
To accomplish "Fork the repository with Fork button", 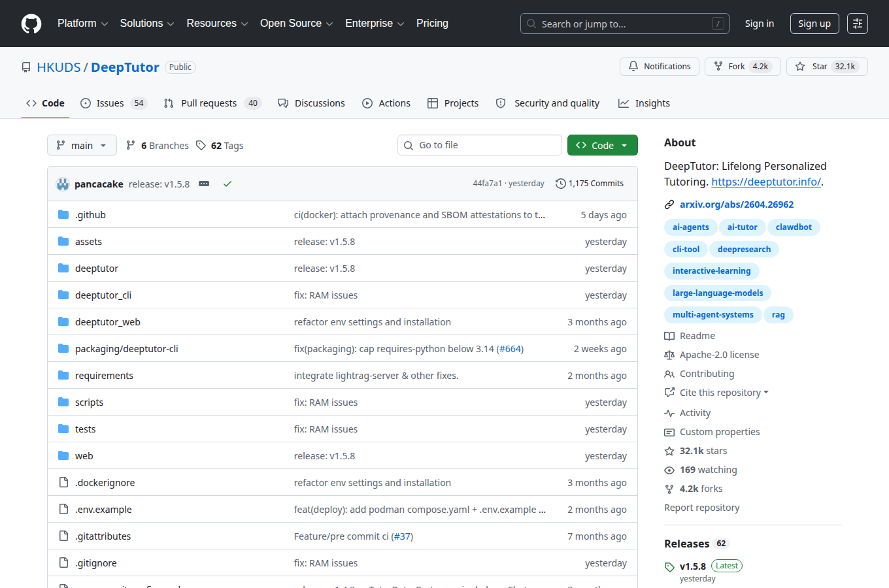I will point(743,67).
